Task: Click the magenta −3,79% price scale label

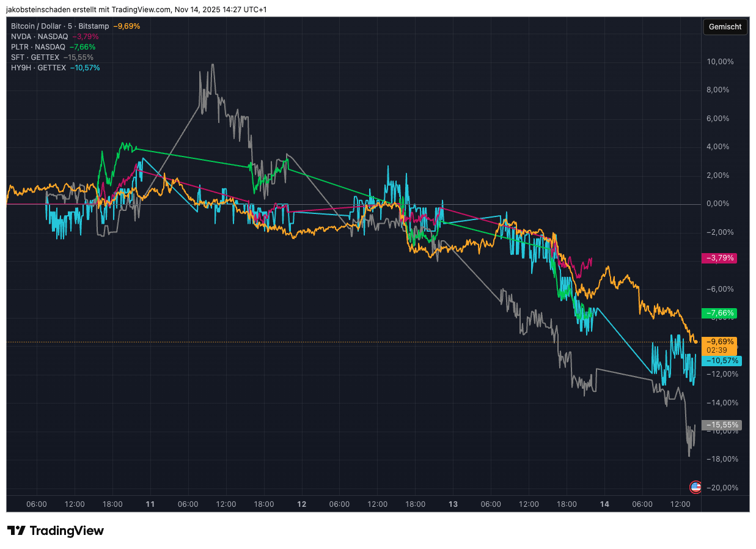Action: 721,258
